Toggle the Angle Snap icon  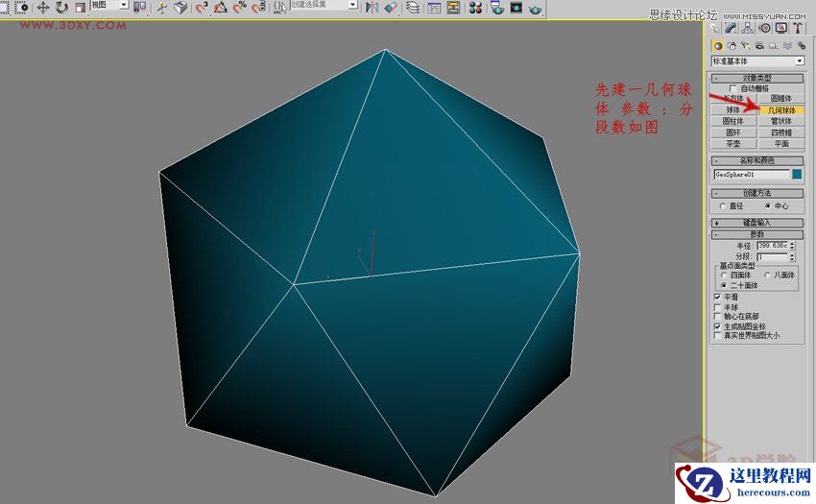click(x=221, y=8)
